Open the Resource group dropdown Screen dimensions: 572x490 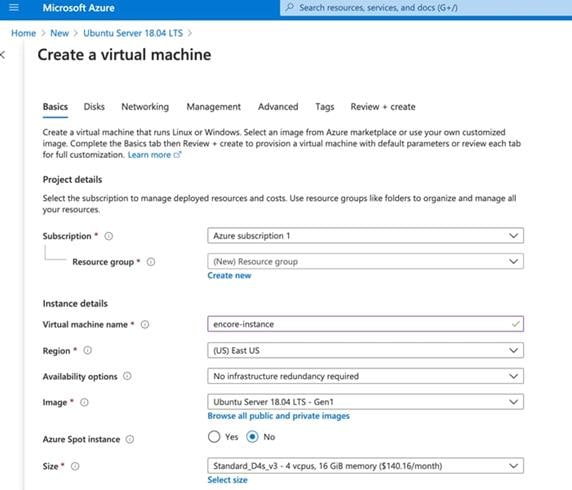point(365,262)
